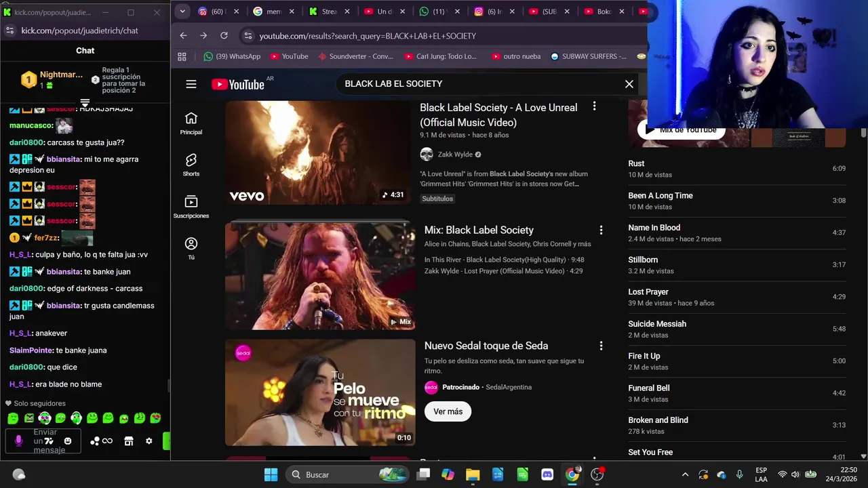The image size is (868, 488).
Task: Reload the YouTube page
Action: [224, 35]
